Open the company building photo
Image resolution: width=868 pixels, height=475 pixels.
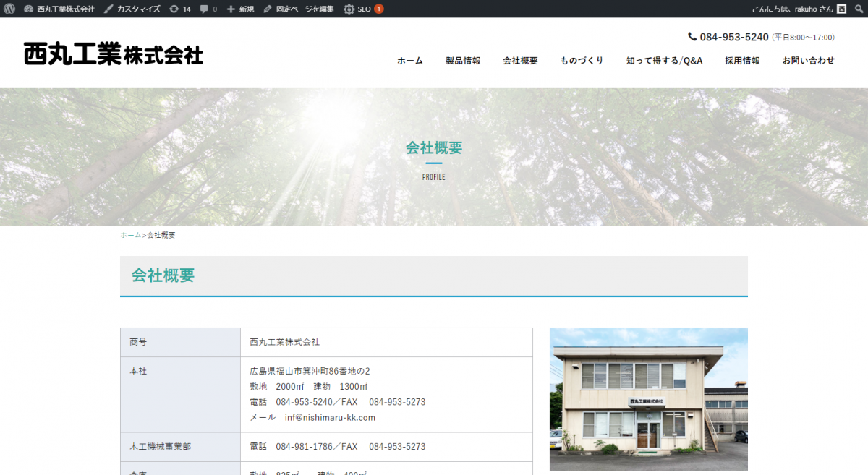[649, 399]
